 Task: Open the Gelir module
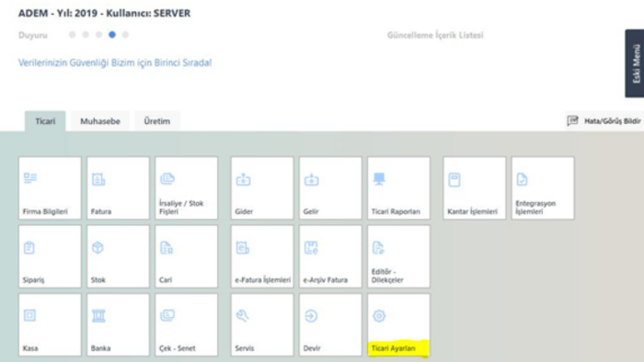coord(330,187)
